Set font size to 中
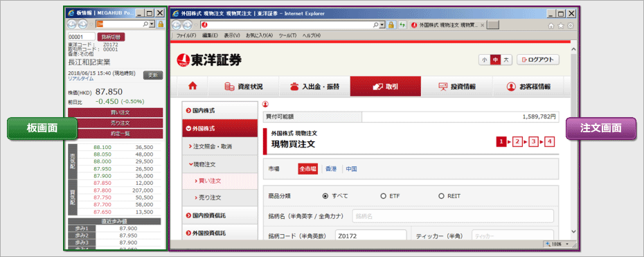The image size is (644, 257). [x=495, y=60]
